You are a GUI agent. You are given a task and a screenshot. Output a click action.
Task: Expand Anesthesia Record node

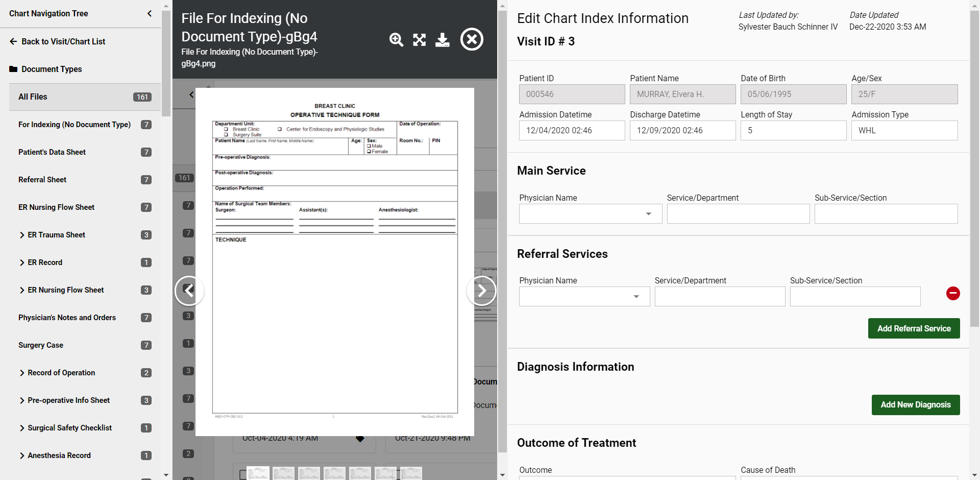[x=22, y=455]
